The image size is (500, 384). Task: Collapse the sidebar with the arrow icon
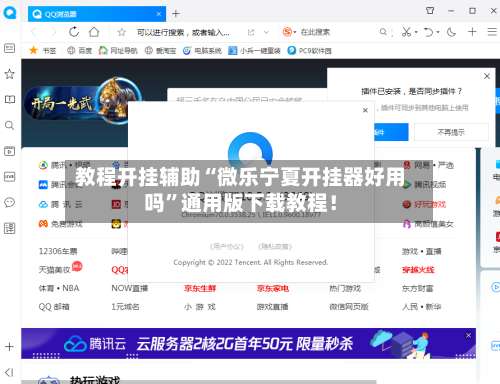click(x=9, y=372)
